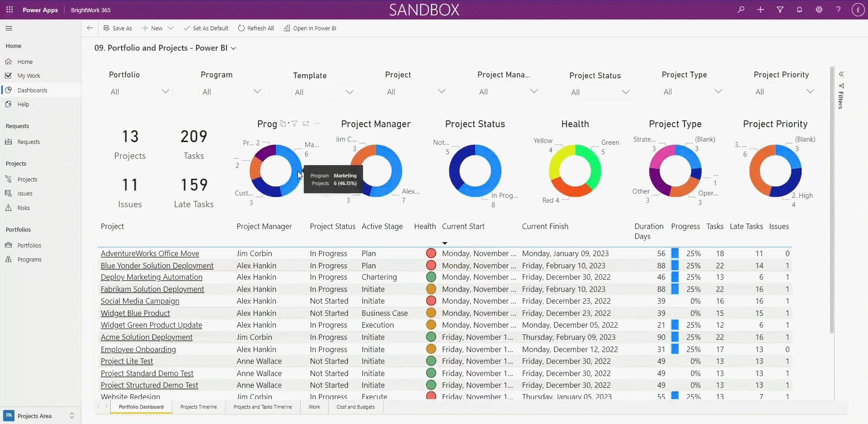Viewport: 868px width, 424px height.
Task: Open Project Lite Test link
Action: pyautogui.click(x=127, y=361)
